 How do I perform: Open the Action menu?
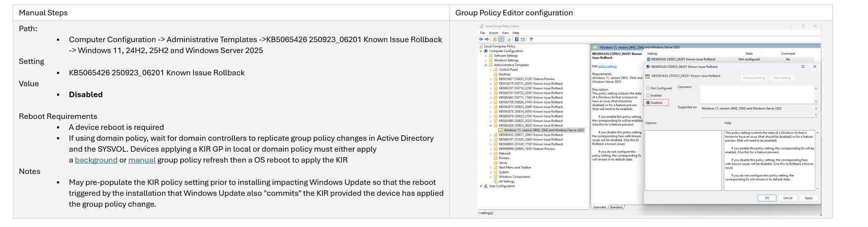(493, 33)
